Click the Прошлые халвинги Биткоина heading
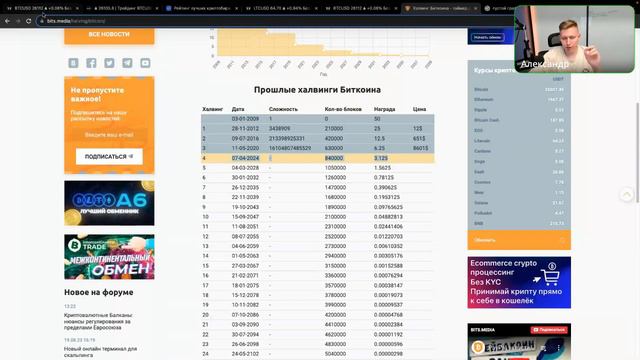The image size is (640, 360). coord(317,90)
